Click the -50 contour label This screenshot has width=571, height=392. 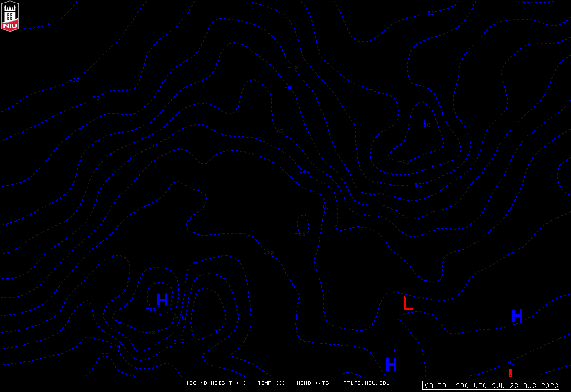coord(426,125)
